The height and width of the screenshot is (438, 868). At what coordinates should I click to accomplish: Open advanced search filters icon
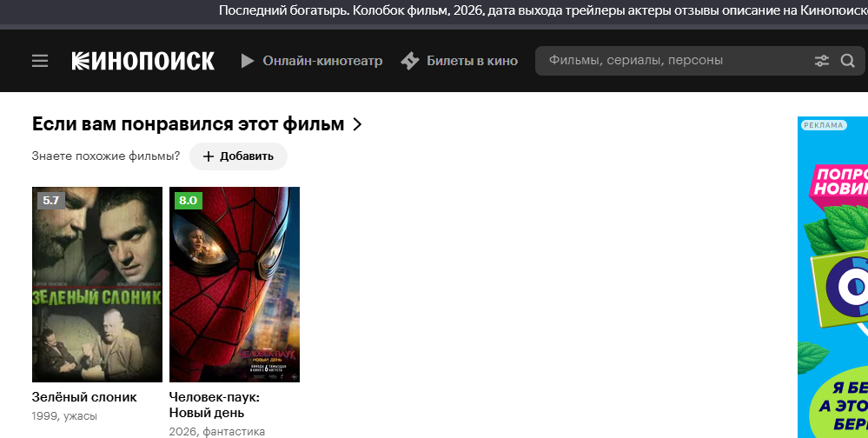822,61
